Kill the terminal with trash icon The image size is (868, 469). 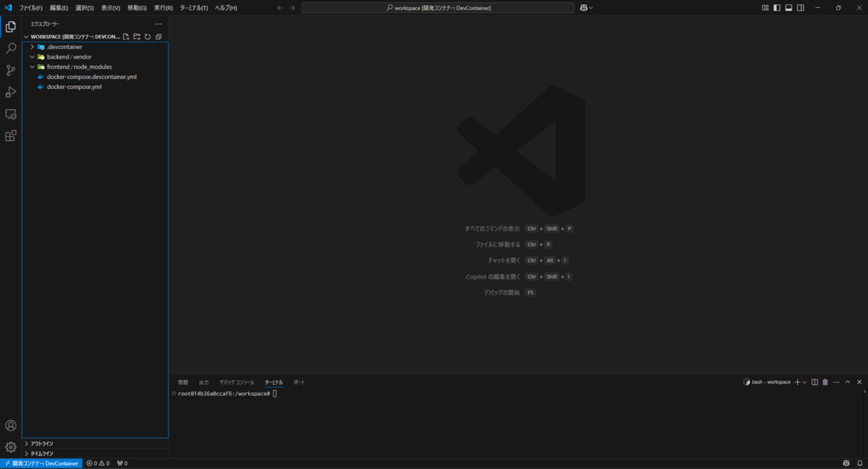[x=825, y=382]
